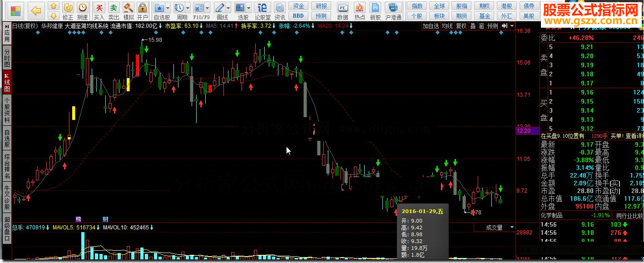Click the 研报 research report button

[321, 6]
